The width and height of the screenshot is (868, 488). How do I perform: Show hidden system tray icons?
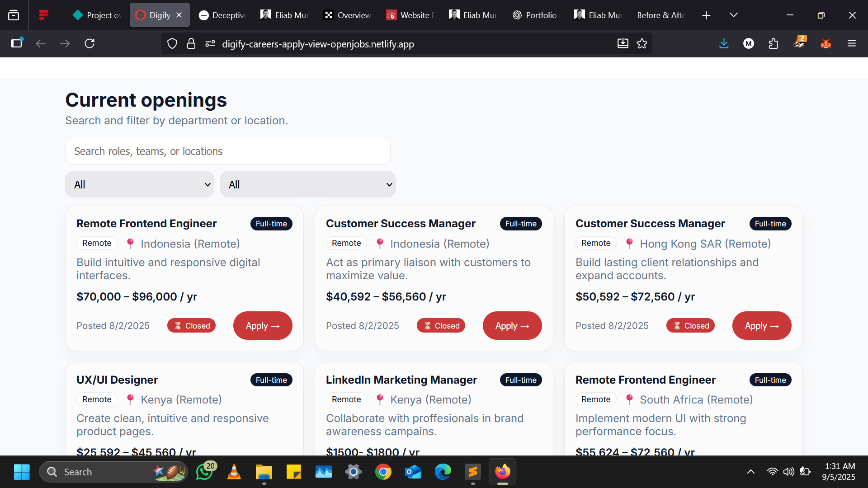click(751, 472)
